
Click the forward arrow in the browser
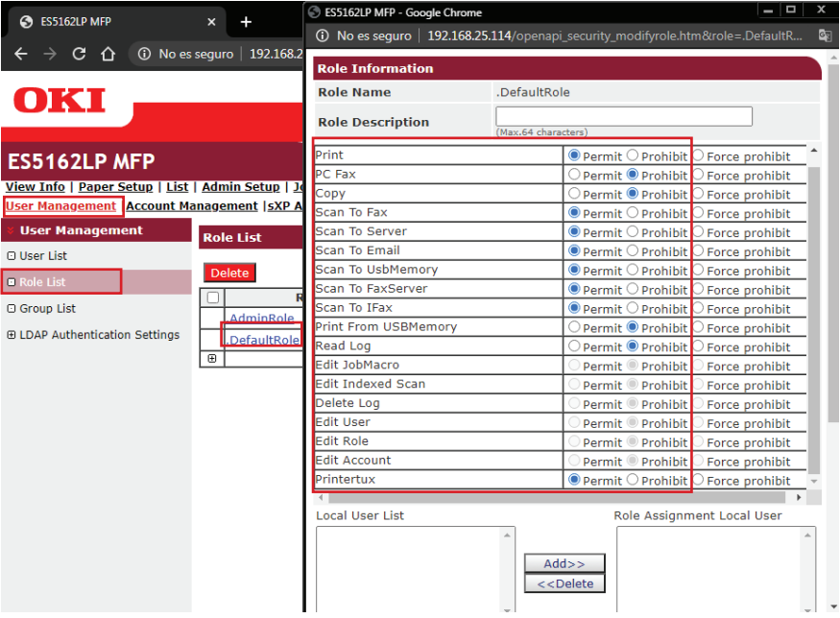coord(50,55)
